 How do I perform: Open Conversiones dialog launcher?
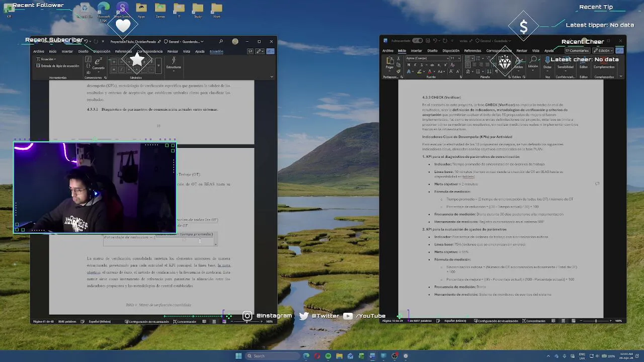click(x=105, y=78)
